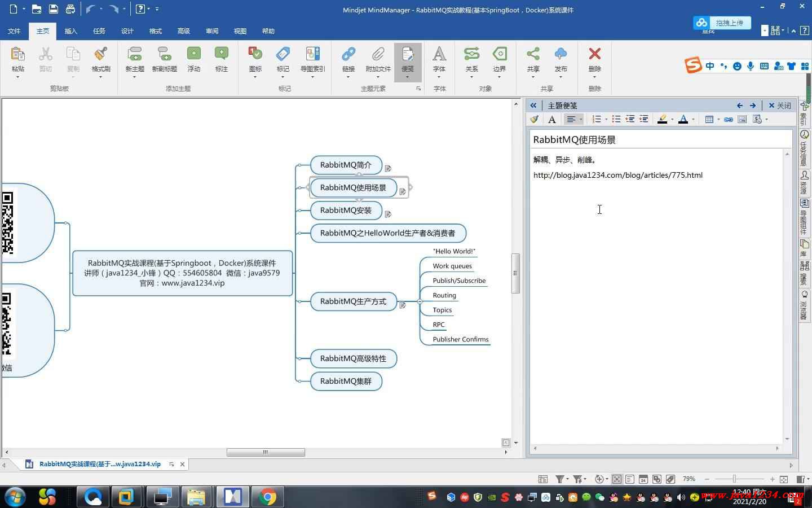Click the Boundary (边界) icon
The height and width of the screenshot is (508, 812).
500,54
